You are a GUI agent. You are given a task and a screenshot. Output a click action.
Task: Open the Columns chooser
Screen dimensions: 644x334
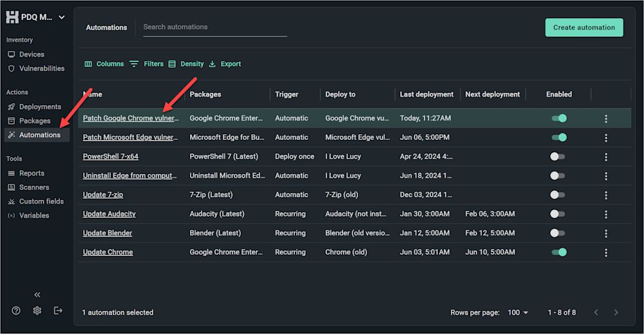point(104,64)
